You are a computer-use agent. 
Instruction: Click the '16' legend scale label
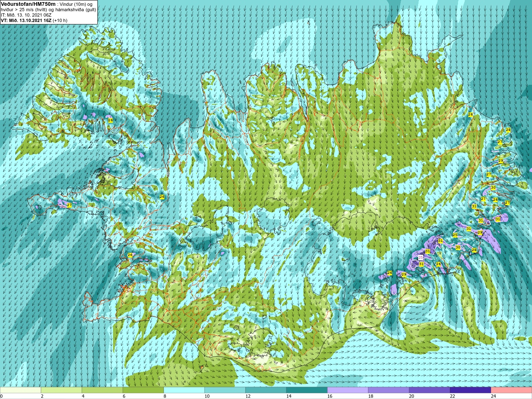click(330, 396)
